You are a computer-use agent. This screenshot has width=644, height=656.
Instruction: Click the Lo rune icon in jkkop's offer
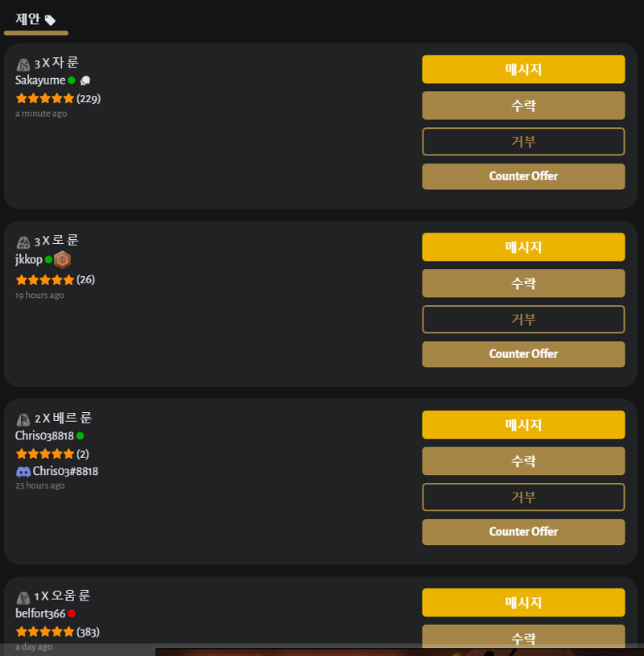[x=23, y=242]
